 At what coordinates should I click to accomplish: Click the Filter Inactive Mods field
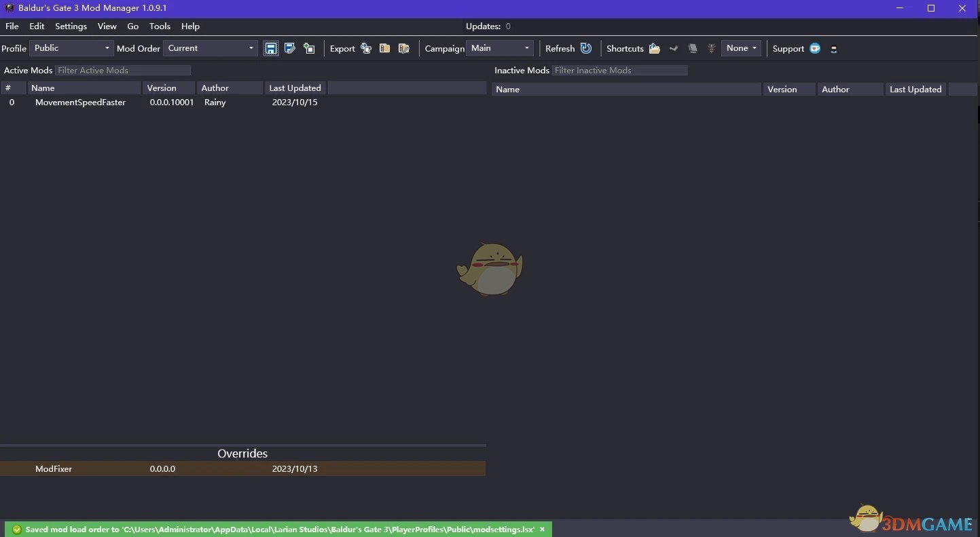[x=620, y=70]
